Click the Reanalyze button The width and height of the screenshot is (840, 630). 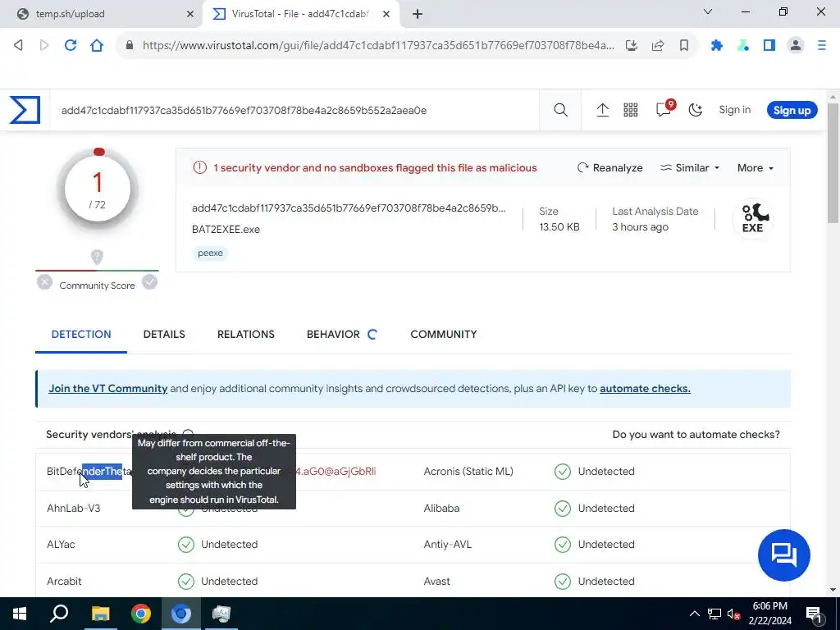(x=609, y=167)
